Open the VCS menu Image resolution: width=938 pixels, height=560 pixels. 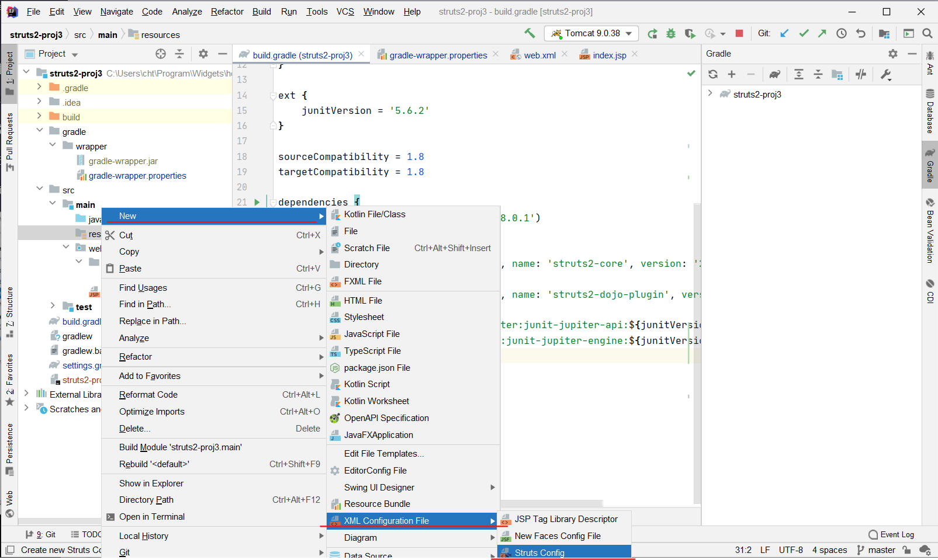point(345,12)
